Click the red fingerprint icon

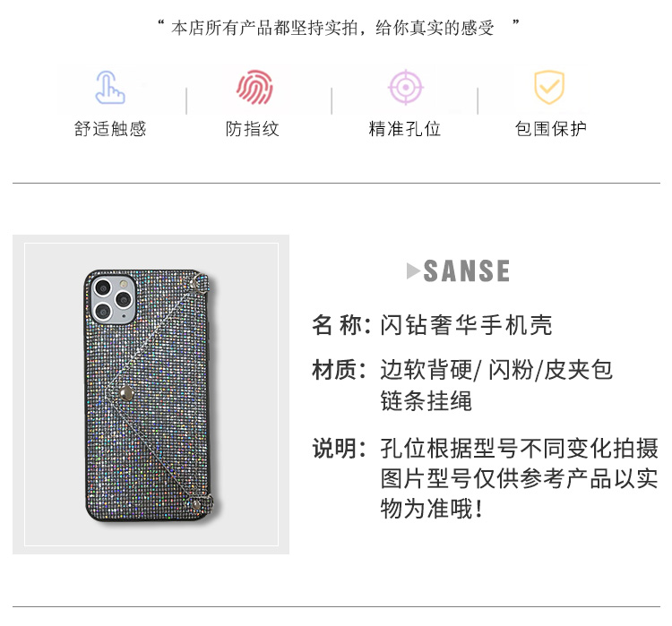pyautogui.click(x=255, y=88)
